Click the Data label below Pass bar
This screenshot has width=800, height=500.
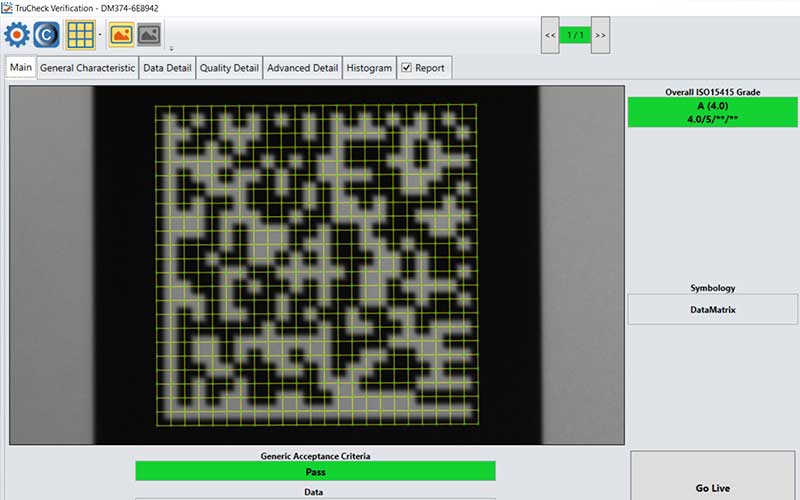tap(313, 492)
